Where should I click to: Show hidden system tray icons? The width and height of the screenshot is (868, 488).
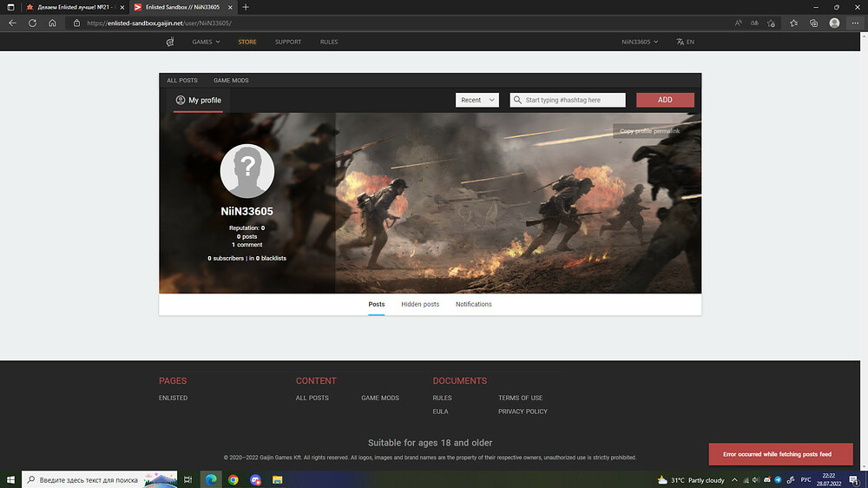[x=734, y=480]
